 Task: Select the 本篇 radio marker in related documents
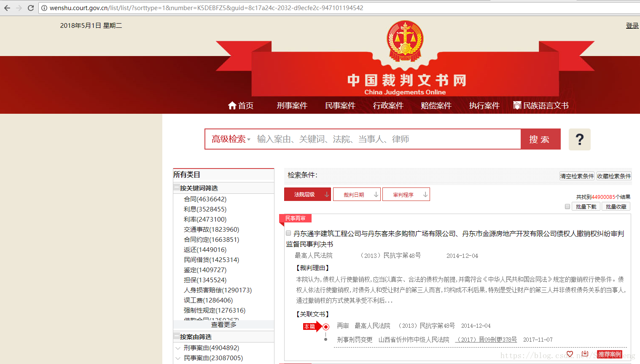pos(325,327)
